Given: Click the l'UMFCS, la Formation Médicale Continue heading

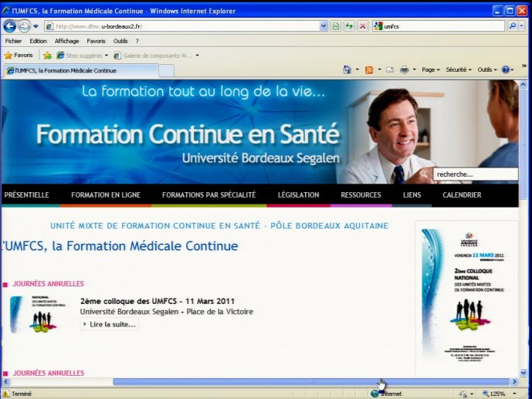Looking at the screenshot, I should [x=120, y=245].
